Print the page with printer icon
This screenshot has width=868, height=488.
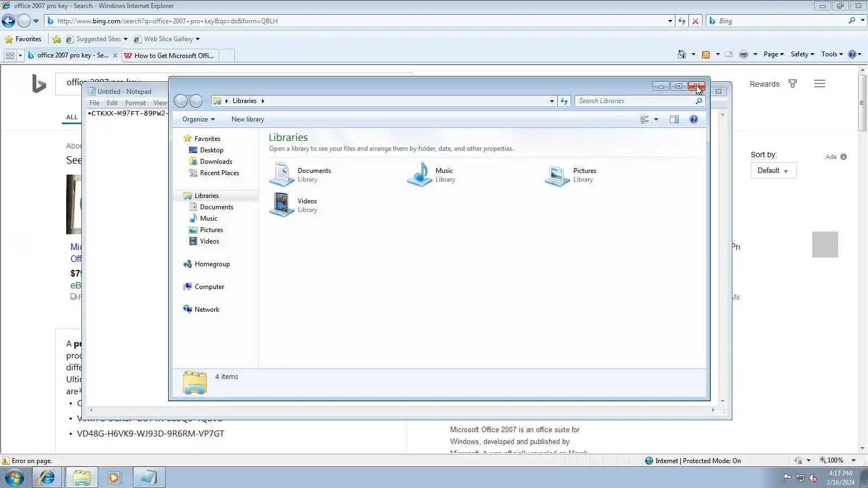pyautogui.click(x=744, y=54)
